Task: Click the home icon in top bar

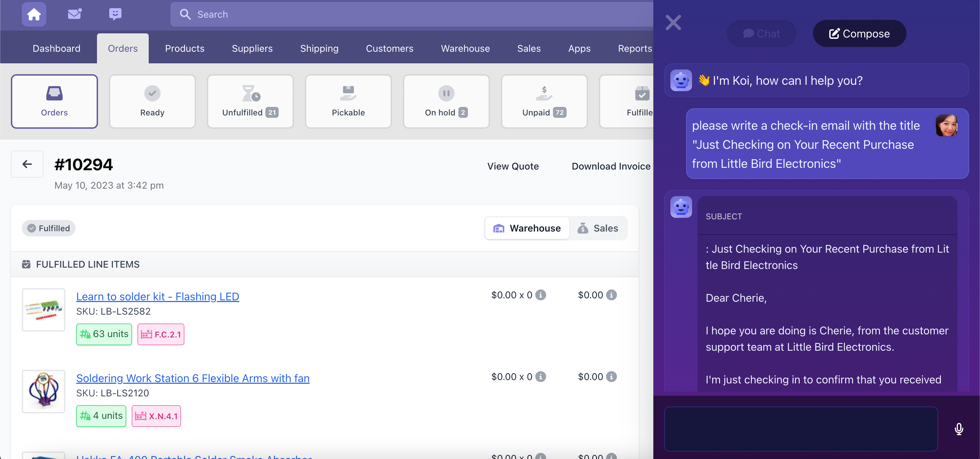Action: [x=34, y=14]
